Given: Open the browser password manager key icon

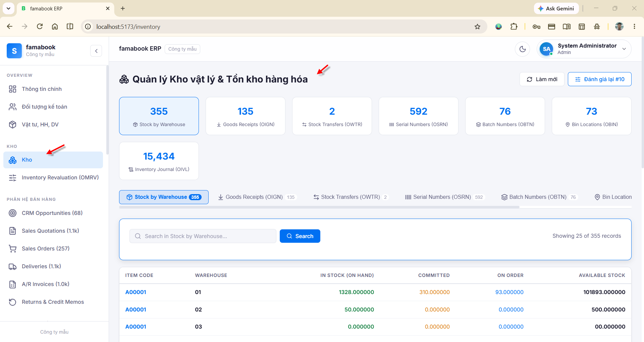Looking at the screenshot, I should pyautogui.click(x=536, y=26).
